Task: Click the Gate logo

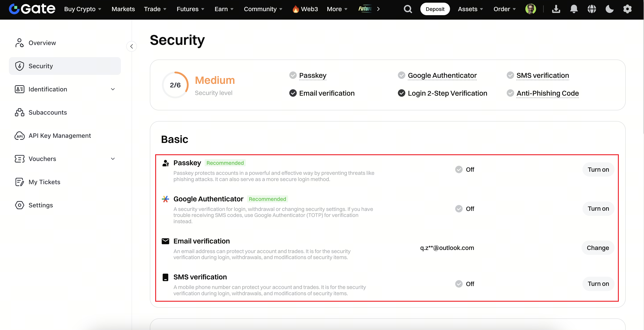Action: click(x=32, y=9)
